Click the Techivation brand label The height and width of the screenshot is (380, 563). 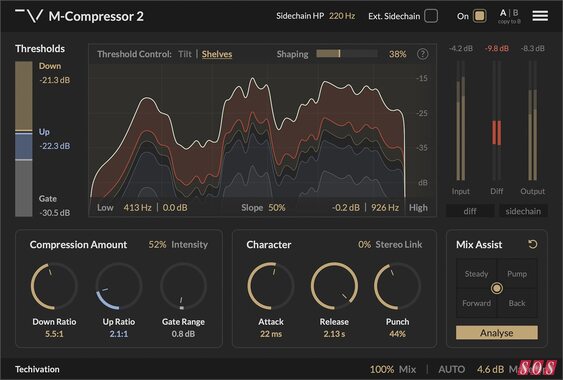(37, 369)
